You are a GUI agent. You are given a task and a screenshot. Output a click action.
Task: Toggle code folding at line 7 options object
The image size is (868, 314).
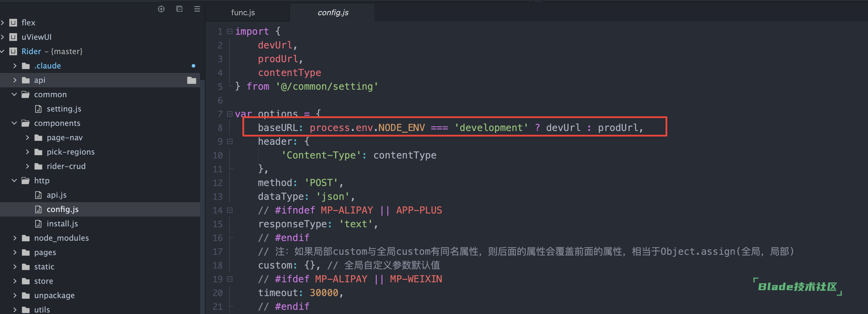pyautogui.click(x=229, y=114)
